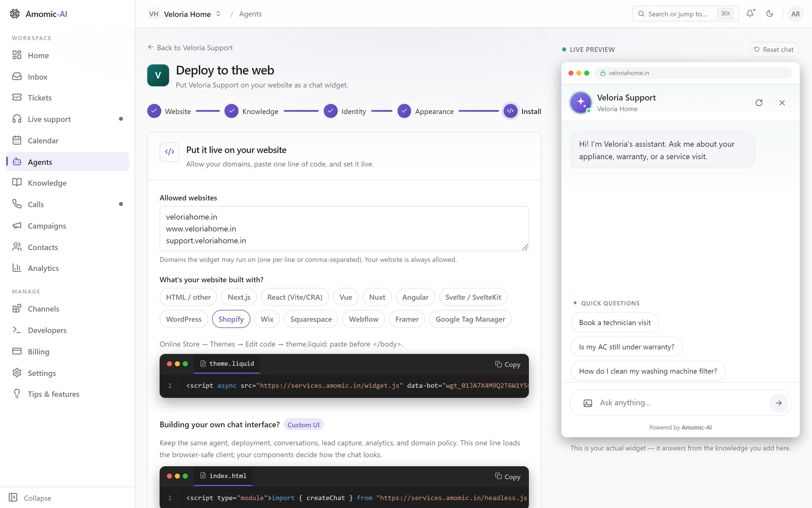This screenshot has width=812, height=508.
Task: Click the Amomic-AI logo
Action: [x=38, y=14]
